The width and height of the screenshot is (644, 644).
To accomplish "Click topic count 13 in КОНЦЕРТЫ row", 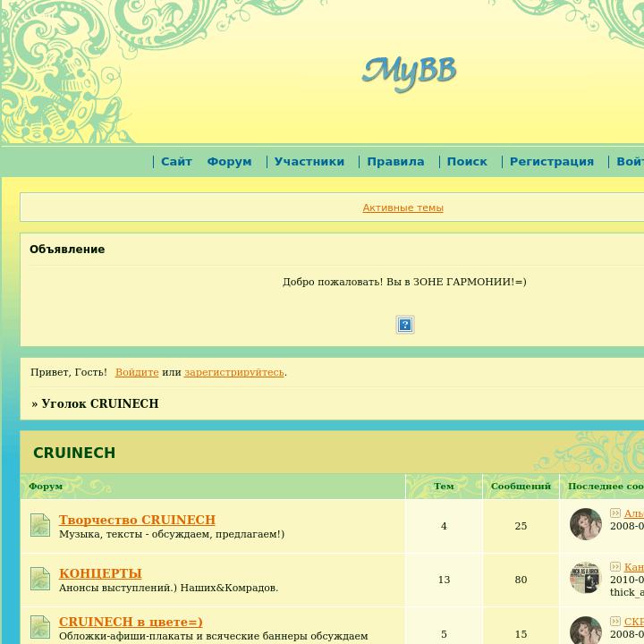I will [x=444, y=580].
